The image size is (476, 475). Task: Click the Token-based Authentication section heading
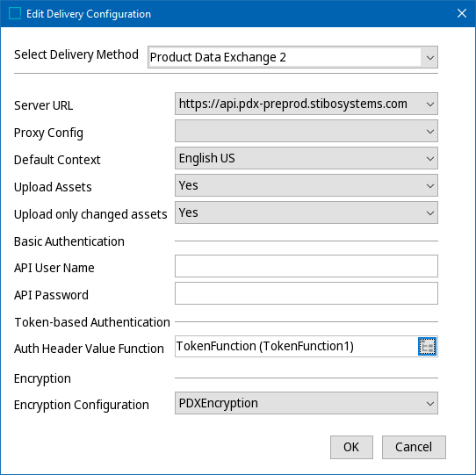[x=92, y=322]
